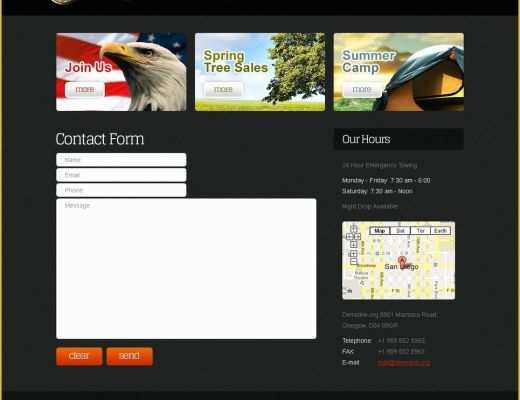The width and height of the screenshot is (520, 400).
Task: Pan the map left with the arrow control
Action: (x=350, y=236)
